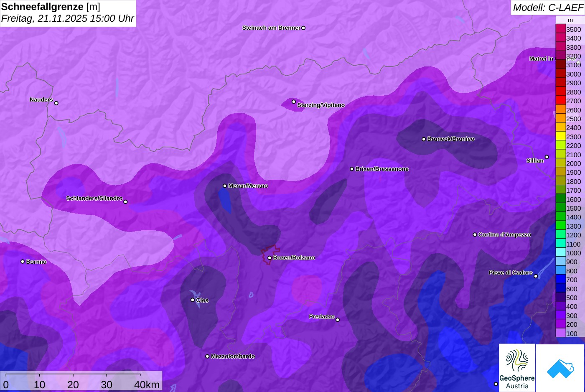Screen dimensions: 585x392
Task: Click the 2000 m legend swatch
Action: [561, 163]
